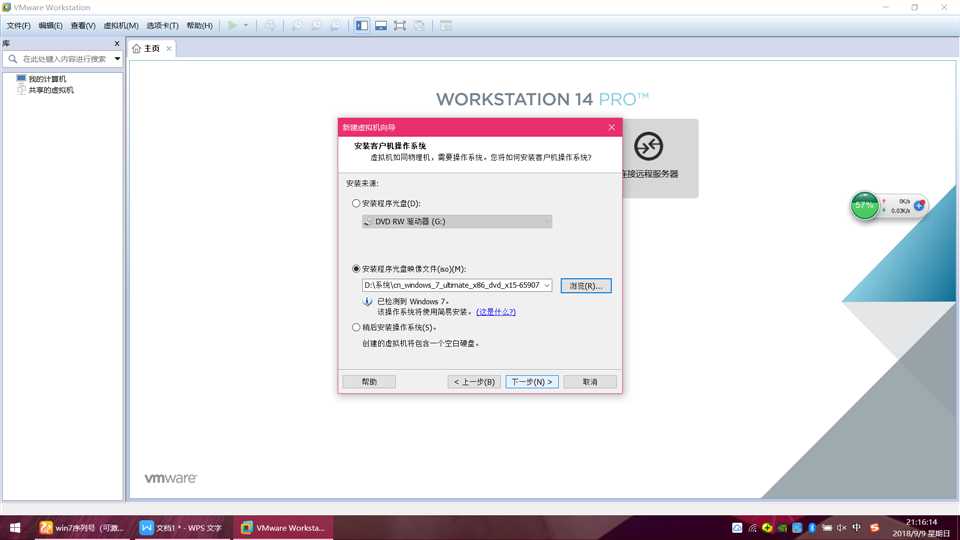Open win7序列号 taskbar item

point(82,528)
